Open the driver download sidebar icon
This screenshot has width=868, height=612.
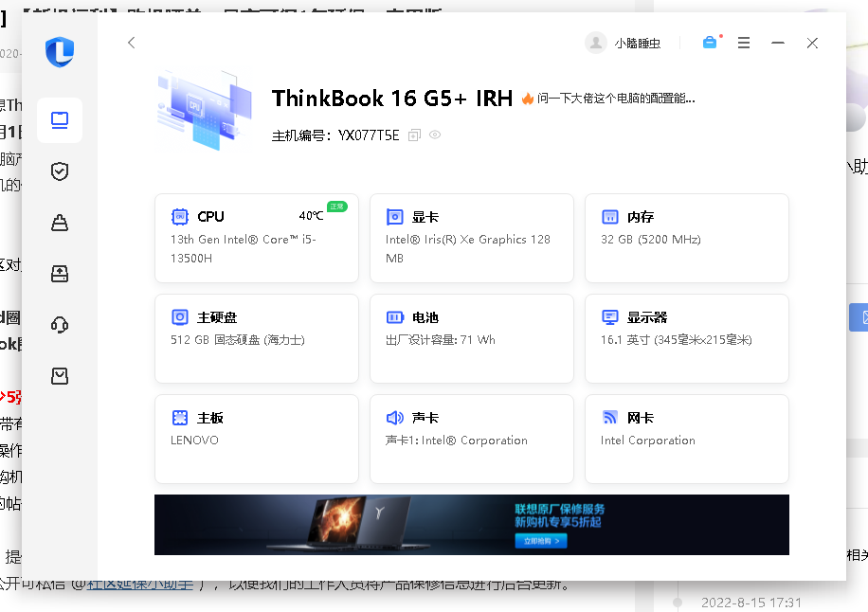click(x=60, y=274)
